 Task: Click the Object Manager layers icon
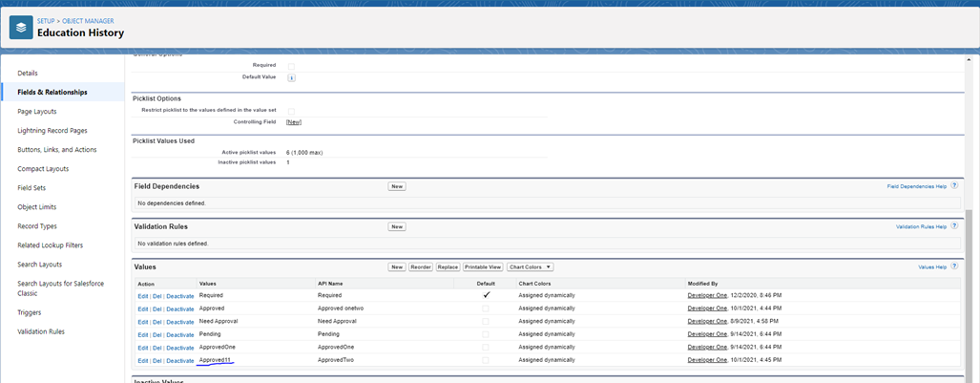pos(21,28)
